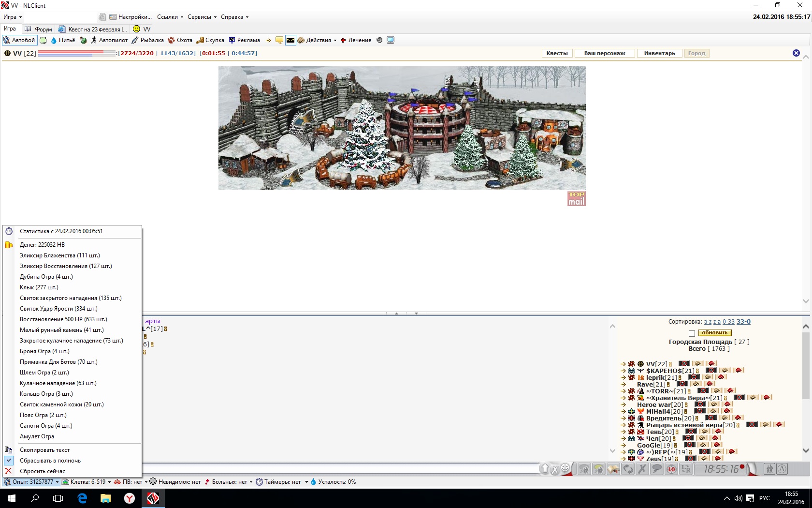Switch to Квест на 23 февраля tab
Viewport: 812px width, 508px height.
tap(93, 29)
